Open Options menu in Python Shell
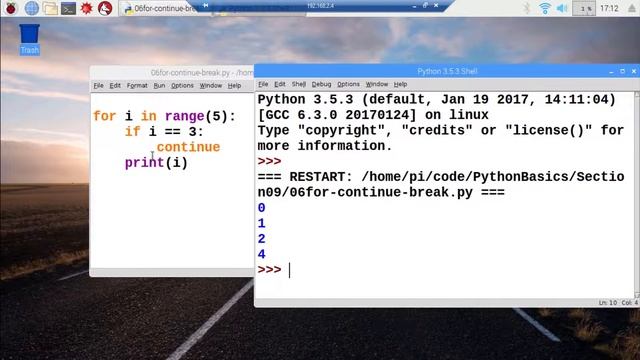Viewport: 640px width, 360px height. (x=348, y=84)
